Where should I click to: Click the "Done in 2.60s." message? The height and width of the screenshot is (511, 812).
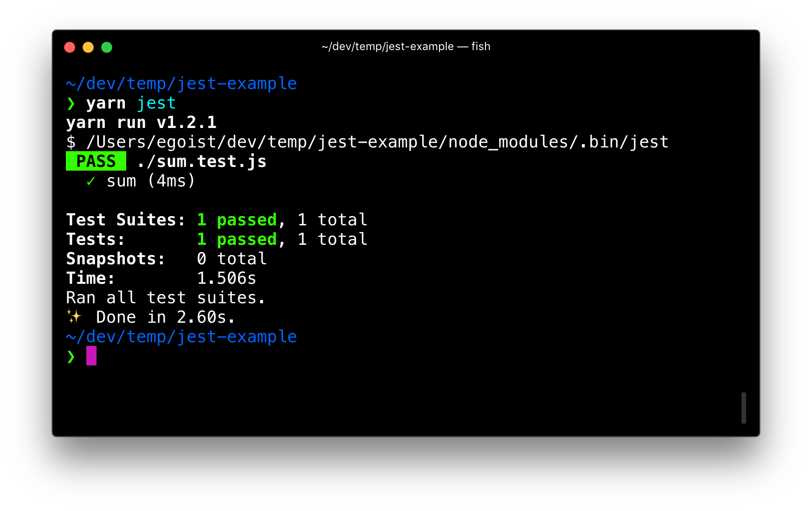(166, 317)
